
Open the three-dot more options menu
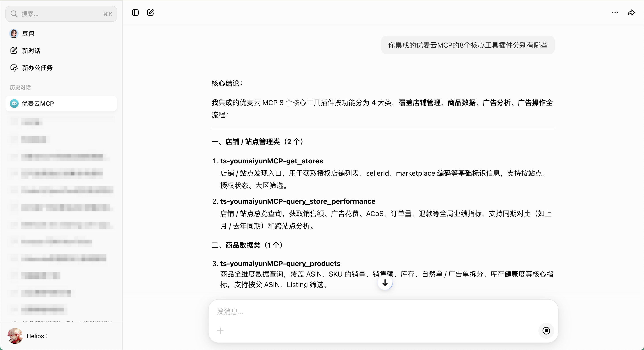pyautogui.click(x=615, y=12)
